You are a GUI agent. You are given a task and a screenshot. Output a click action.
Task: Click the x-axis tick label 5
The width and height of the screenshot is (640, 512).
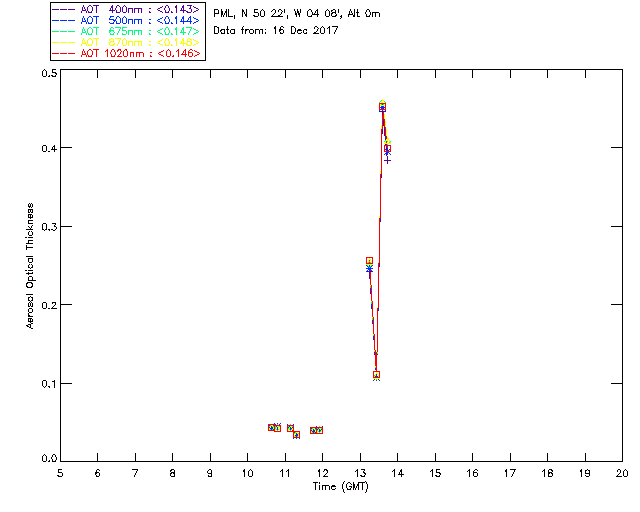pos(60,474)
